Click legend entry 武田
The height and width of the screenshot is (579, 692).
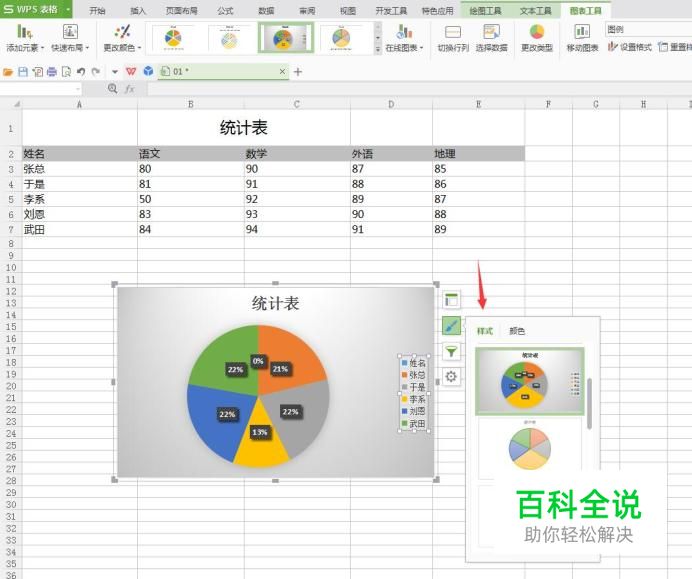coord(414,424)
